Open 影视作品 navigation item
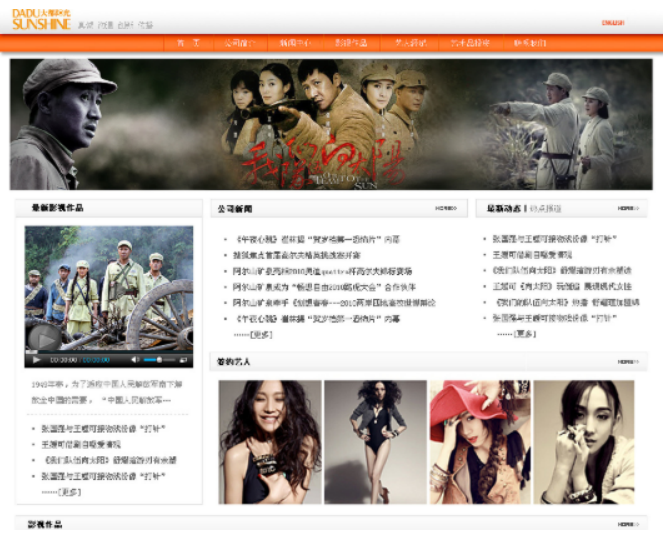Screen dimensions: 666x536 coord(351,43)
